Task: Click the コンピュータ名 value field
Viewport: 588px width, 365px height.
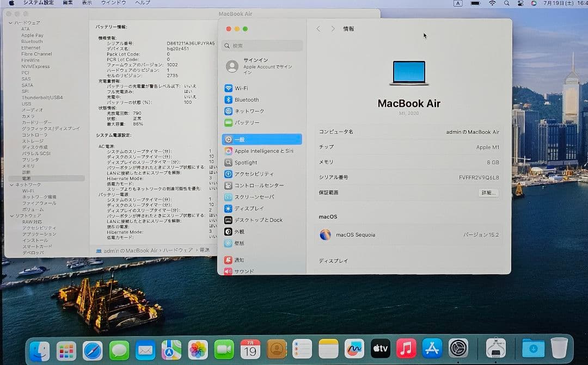Action: [473, 132]
